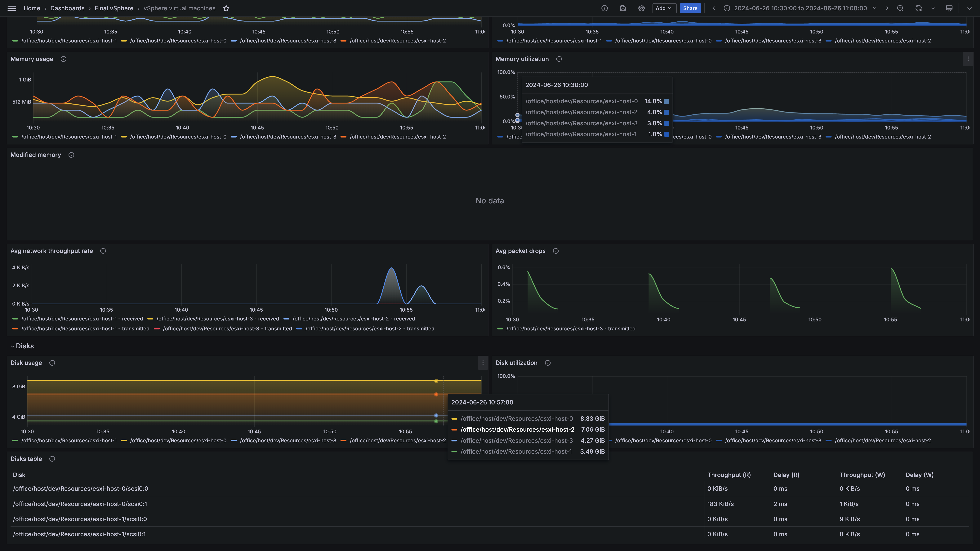Image resolution: width=980 pixels, height=551 pixels.
Task: Open Memory utilization panel menu dots
Action: pyautogui.click(x=968, y=59)
